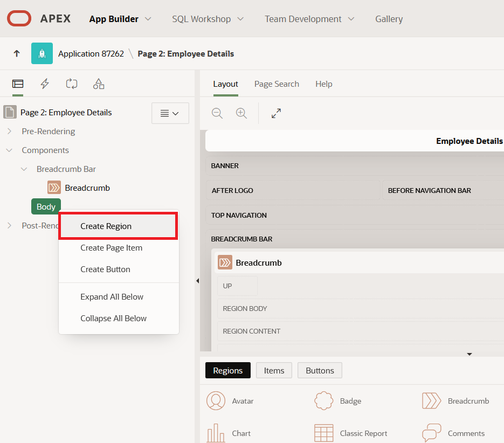
Task: Select the Classic Report icon in gallery
Action: click(323, 433)
